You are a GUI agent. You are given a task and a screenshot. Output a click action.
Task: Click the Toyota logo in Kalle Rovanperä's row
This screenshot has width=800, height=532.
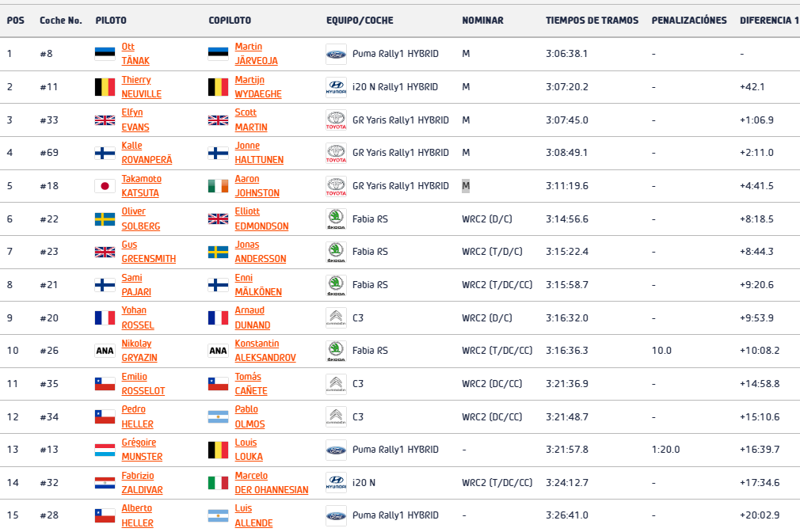point(336,153)
